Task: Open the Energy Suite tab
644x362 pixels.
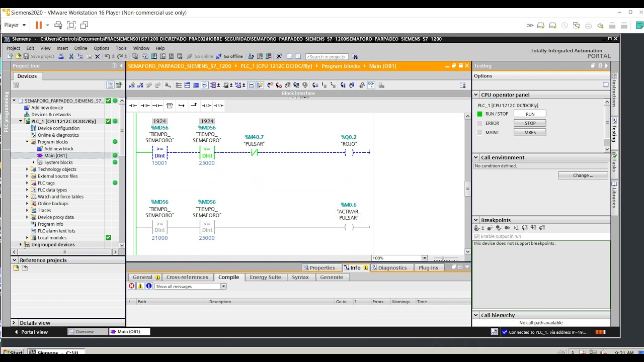Action: pos(265,277)
